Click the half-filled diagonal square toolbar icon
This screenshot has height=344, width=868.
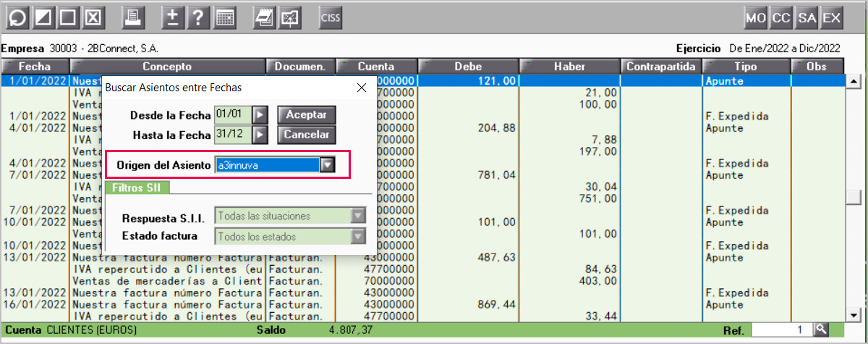click(x=43, y=18)
